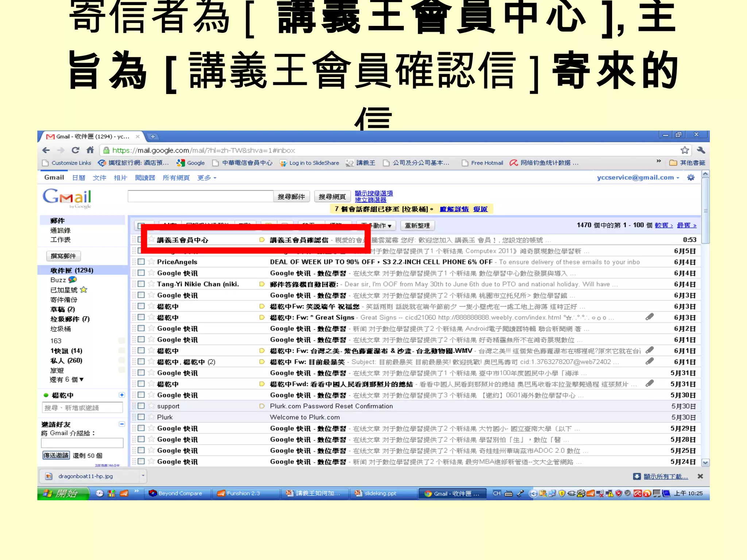
Task: Tick checkbox for 楊乾中, 楊乾中 (2) email
Action: 141,361
